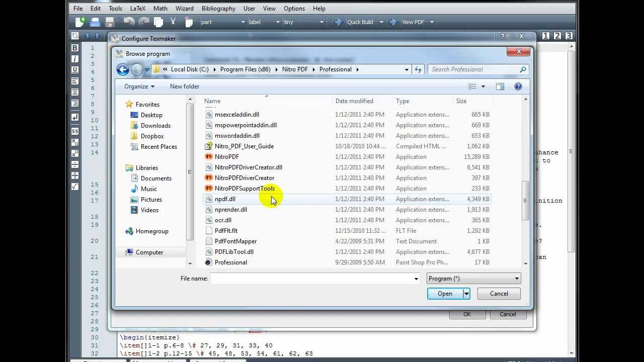
Task: Open the Wizard menu
Action: (185, 9)
